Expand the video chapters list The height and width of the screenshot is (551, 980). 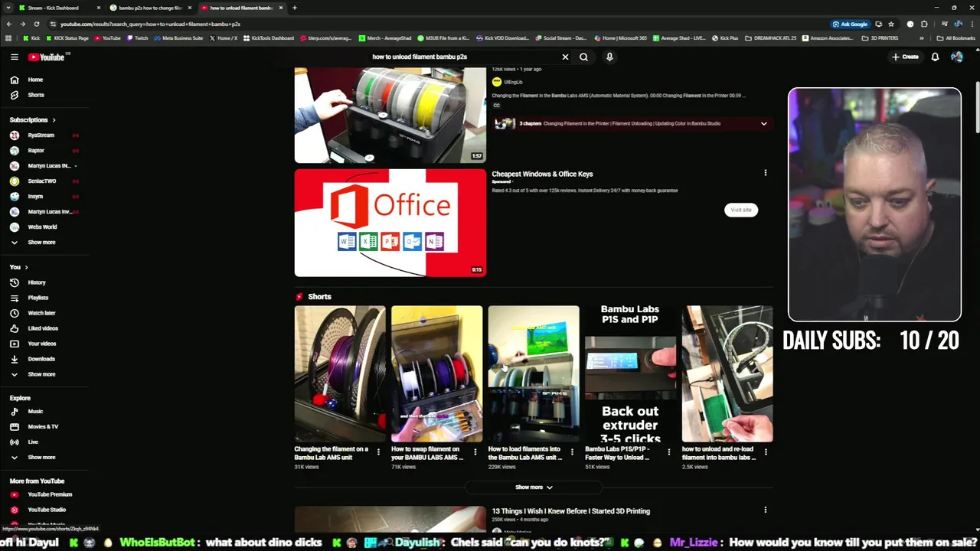(x=763, y=123)
